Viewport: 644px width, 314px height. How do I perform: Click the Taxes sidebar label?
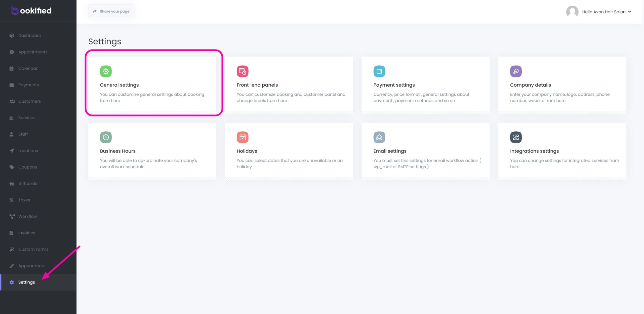point(24,200)
